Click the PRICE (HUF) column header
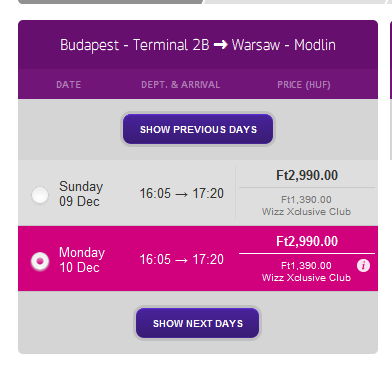Screen dimensions: 392x373 (304, 85)
